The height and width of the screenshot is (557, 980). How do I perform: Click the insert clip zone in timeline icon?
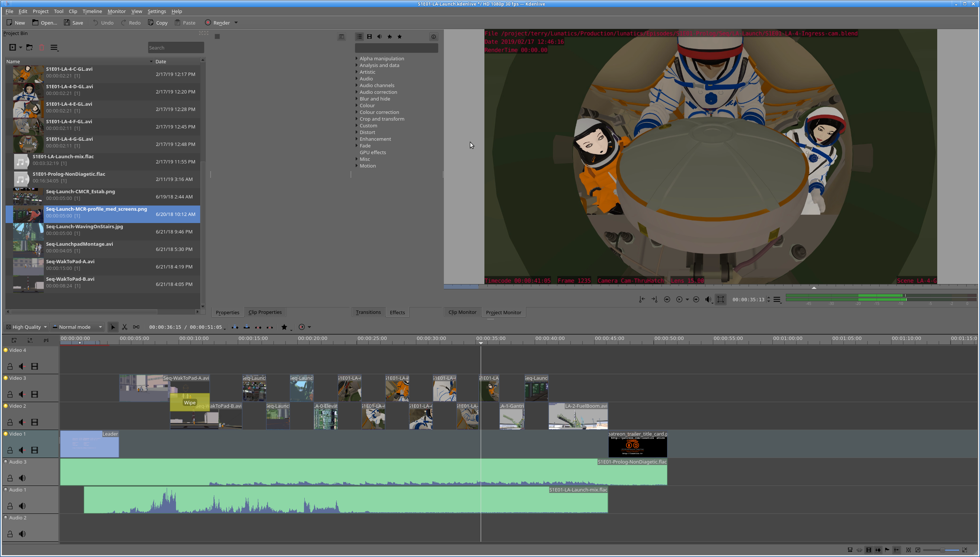click(x=235, y=327)
